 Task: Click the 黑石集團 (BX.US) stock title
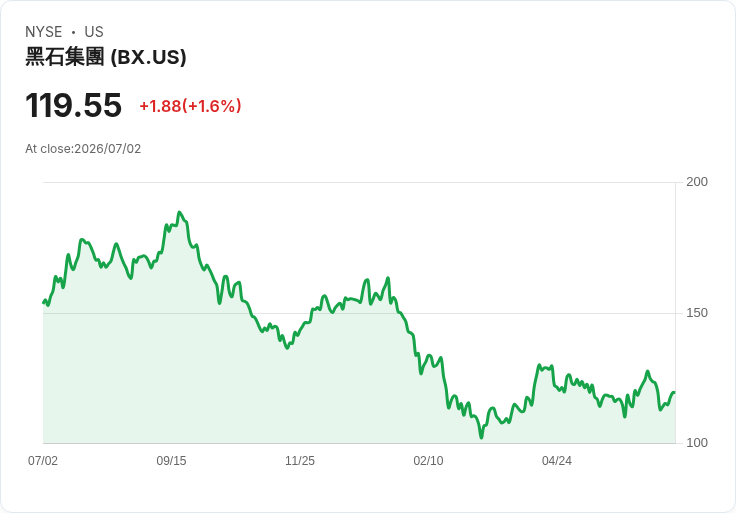click(x=106, y=57)
